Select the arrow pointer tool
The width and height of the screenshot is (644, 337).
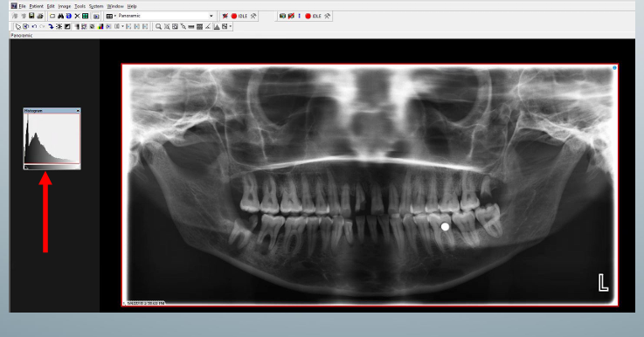coord(18,27)
